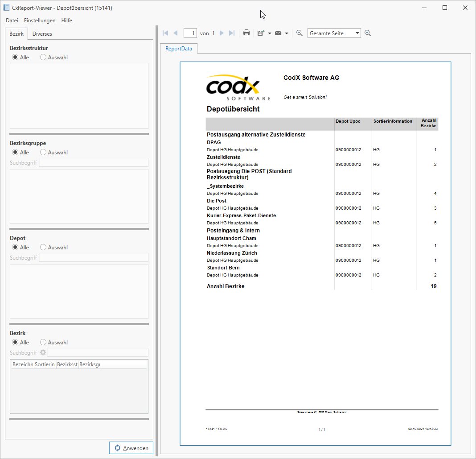The image size is (476, 459).
Task: Click the send by email envelope icon
Action: point(278,33)
